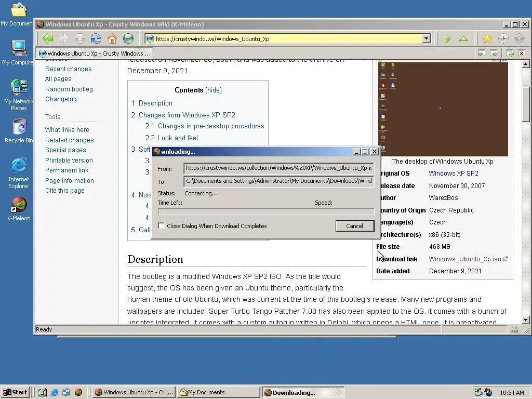The height and width of the screenshot is (399, 532).
Task: Open the What links here link
Action: pyautogui.click(x=67, y=129)
